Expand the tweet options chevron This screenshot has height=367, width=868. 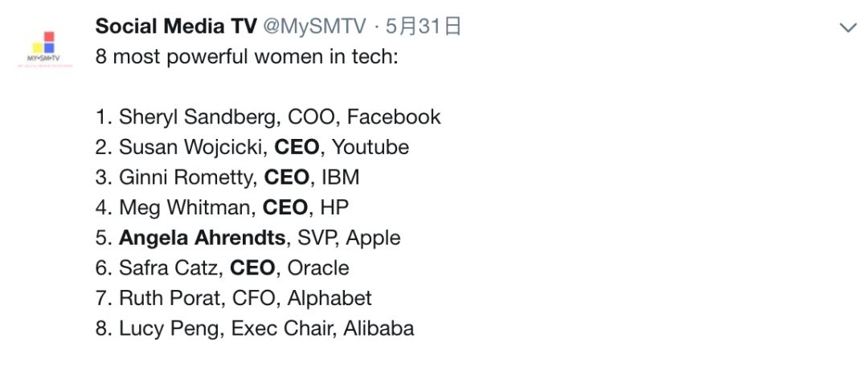847,28
